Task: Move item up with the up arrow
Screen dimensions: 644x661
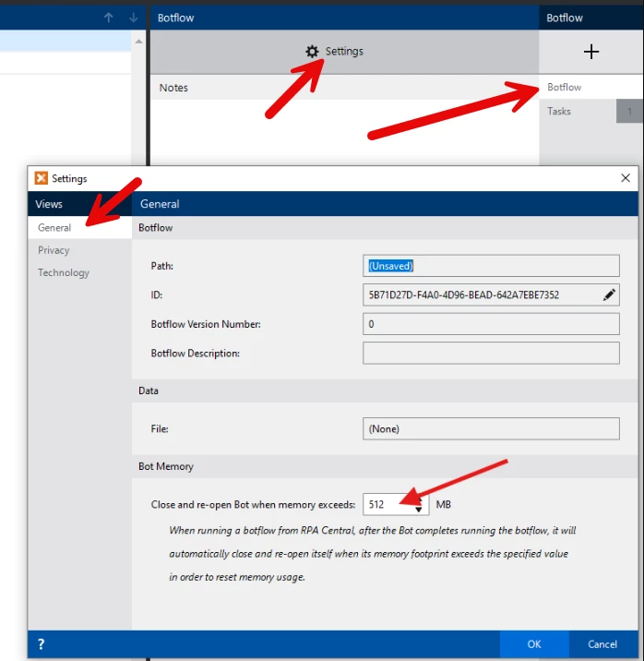Action: click(x=108, y=18)
